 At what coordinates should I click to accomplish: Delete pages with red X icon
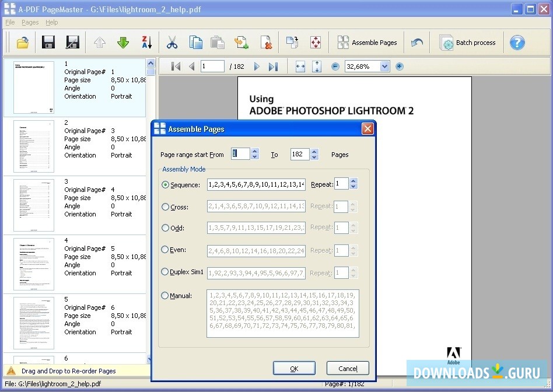pyautogui.click(x=266, y=43)
